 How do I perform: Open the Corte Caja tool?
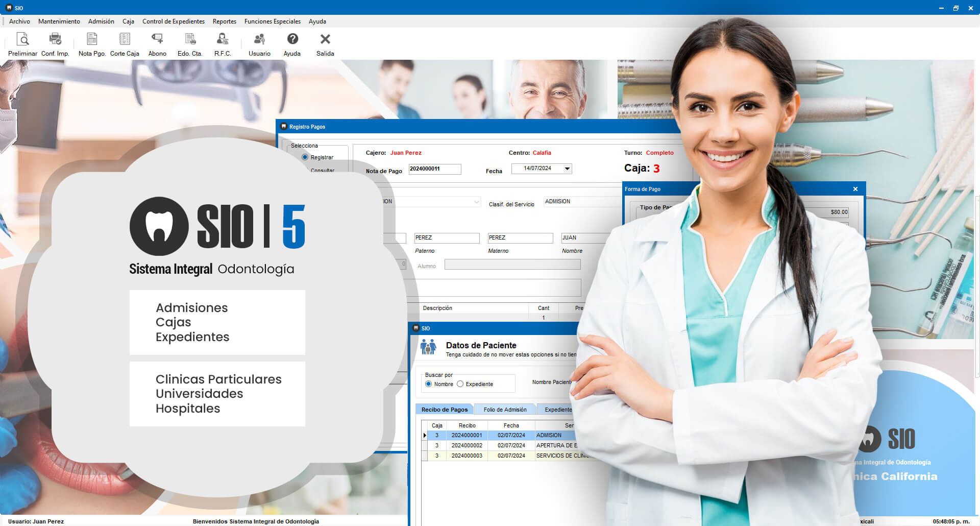point(125,44)
